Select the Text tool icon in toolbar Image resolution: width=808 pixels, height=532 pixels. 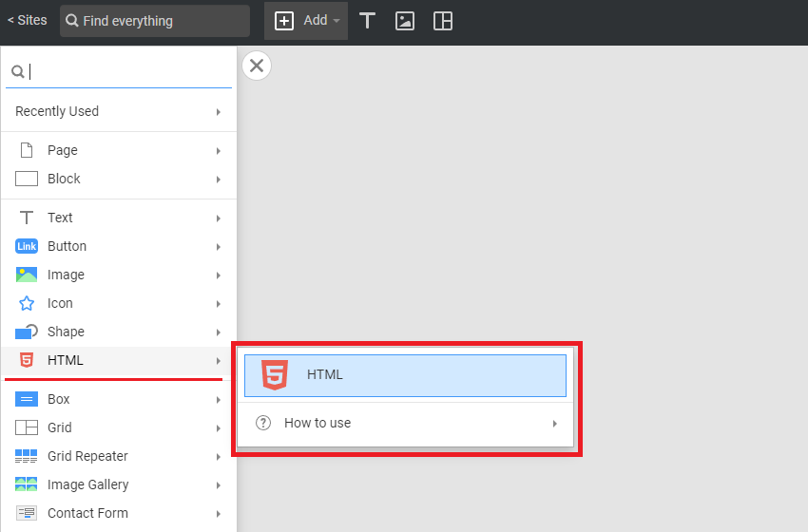point(367,21)
